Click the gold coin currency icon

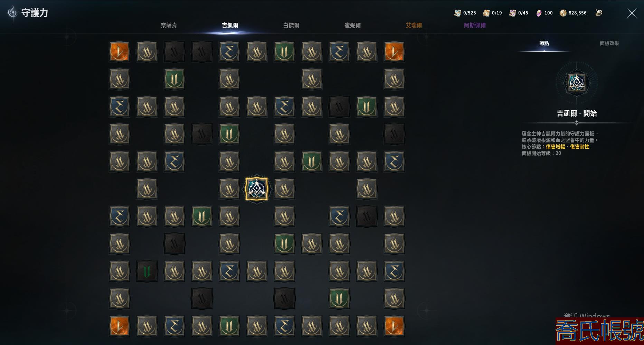pos(563,13)
